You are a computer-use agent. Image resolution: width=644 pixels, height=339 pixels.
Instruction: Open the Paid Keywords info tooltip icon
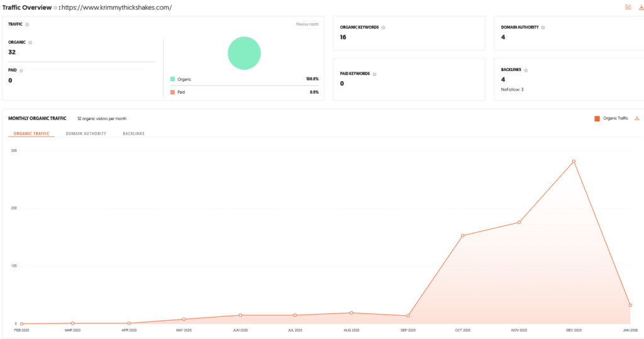pyautogui.click(x=374, y=74)
